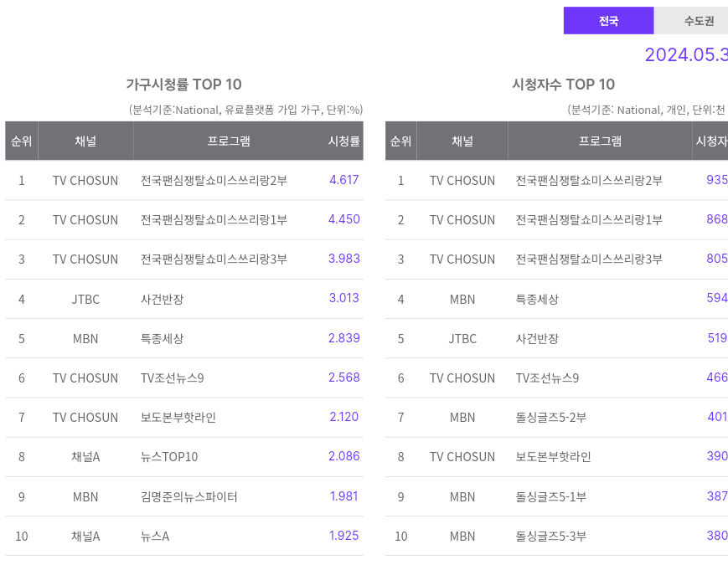Click viewer count 868

pyautogui.click(x=717, y=219)
